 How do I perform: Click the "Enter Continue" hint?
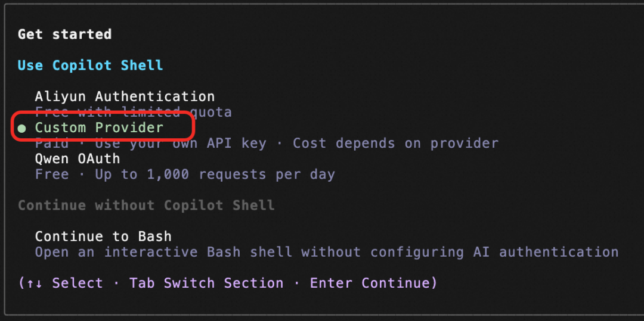pos(369,283)
